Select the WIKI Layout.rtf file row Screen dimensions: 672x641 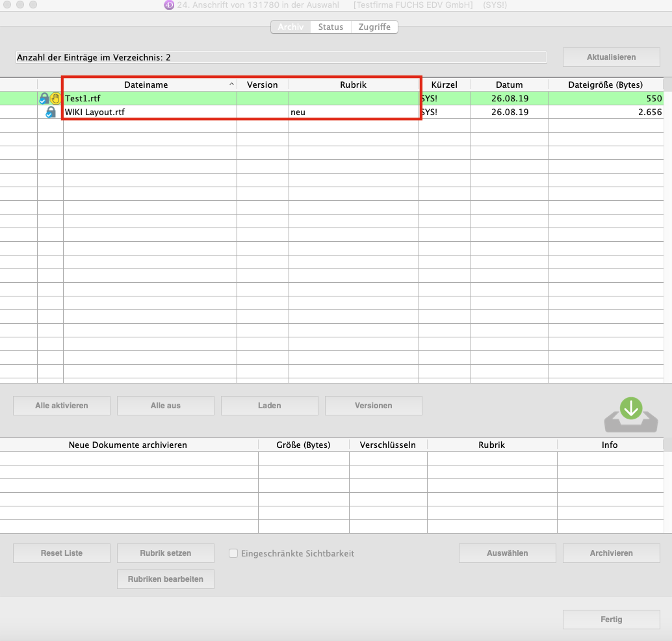149,112
